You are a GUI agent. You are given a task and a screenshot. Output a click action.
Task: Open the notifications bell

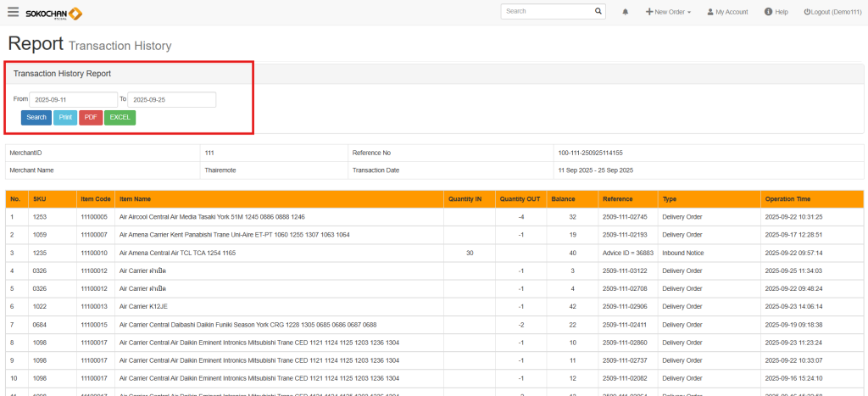(x=626, y=12)
